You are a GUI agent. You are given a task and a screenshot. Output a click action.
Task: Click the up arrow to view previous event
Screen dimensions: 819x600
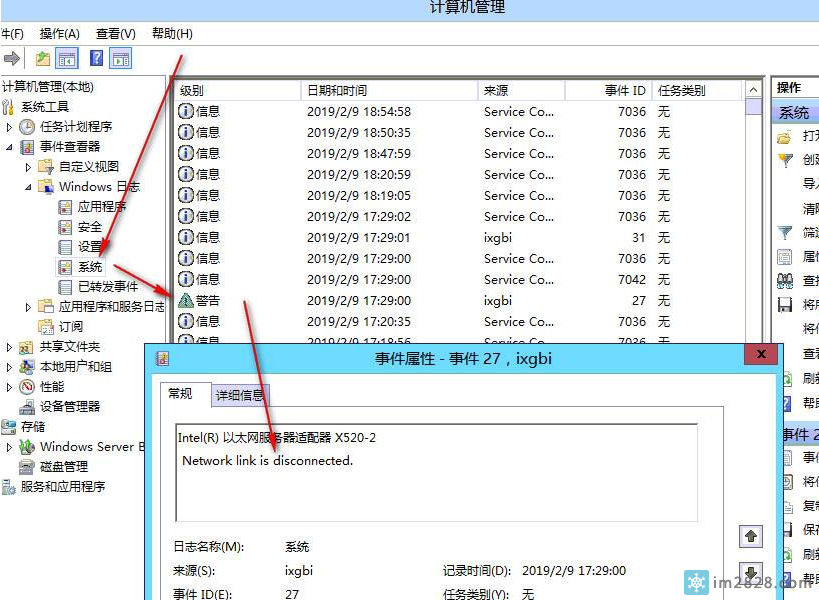pos(751,537)
